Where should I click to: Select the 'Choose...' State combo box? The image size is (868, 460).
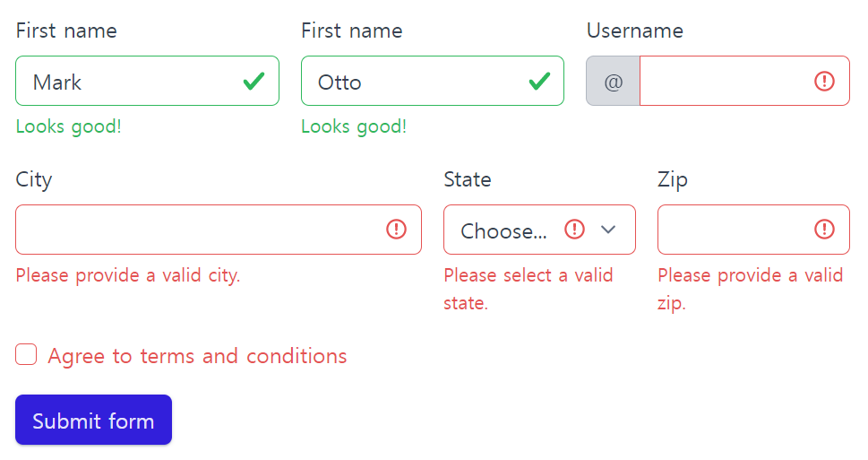pyautogui.click(x=539, y=230)
